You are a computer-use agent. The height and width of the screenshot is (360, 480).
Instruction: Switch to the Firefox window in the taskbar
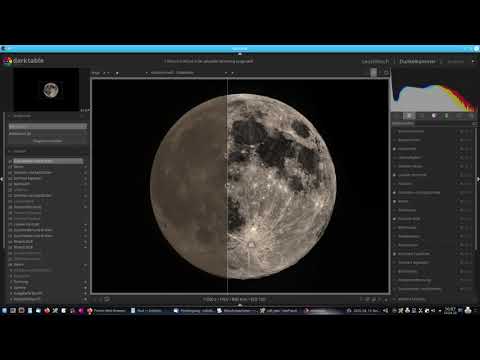coord(106,311)
